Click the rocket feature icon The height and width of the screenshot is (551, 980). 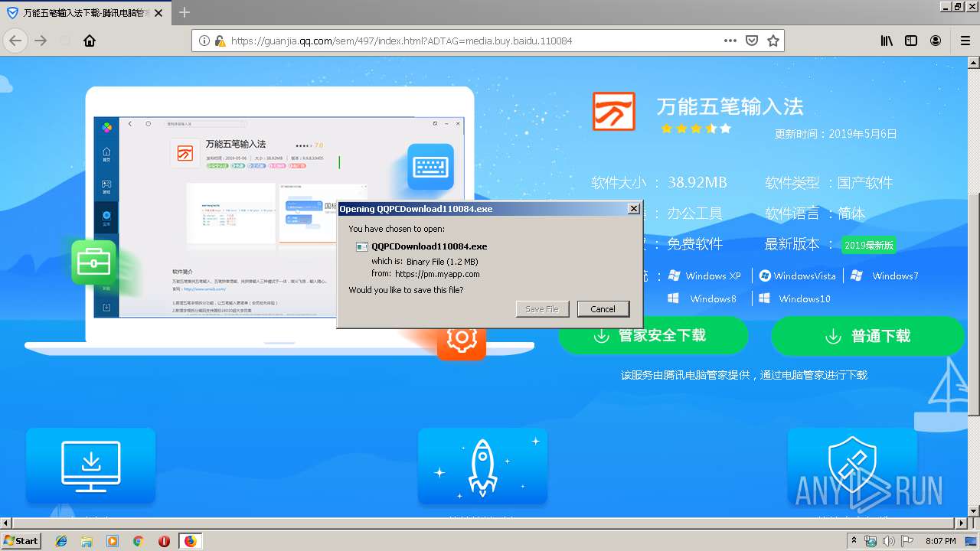[482, 467]
